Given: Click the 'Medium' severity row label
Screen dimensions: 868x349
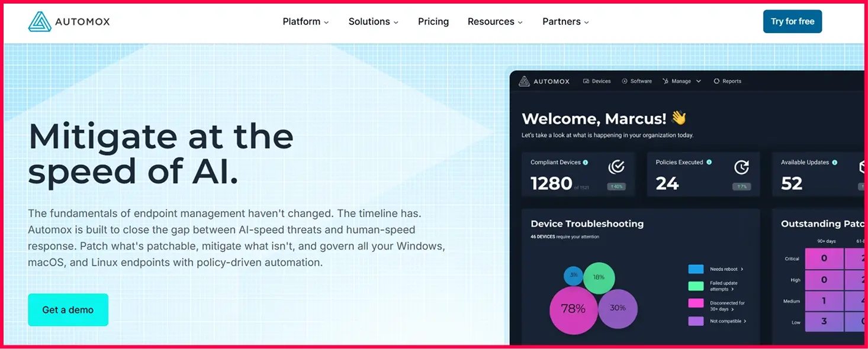Looking at the screenshot, I should pyautogui.click(x=792, y=301).
